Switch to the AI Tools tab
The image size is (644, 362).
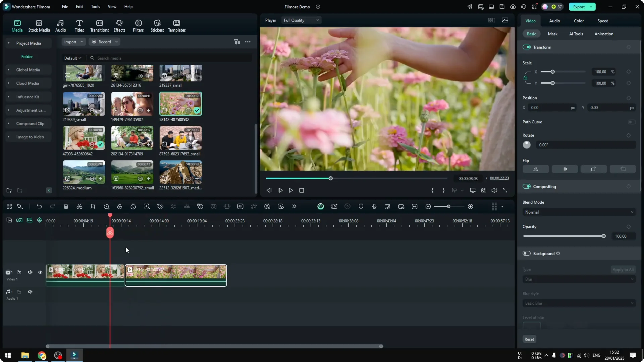(x=576, y=34)
